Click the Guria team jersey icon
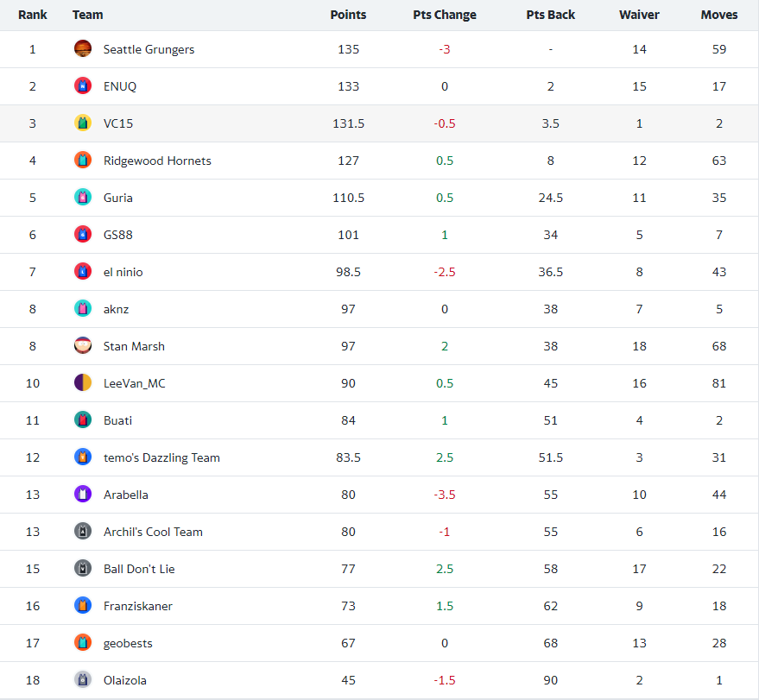 [83, 198]
